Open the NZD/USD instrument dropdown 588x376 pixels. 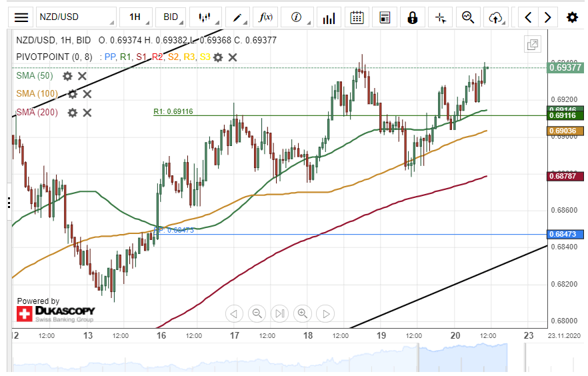75,17
